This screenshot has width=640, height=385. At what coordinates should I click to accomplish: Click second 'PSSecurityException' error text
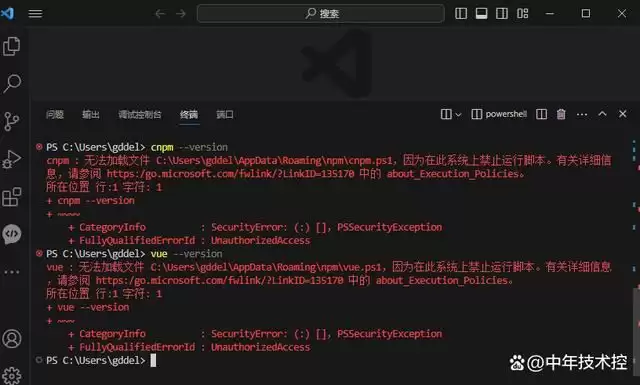pyautogui.click(x=389, y=334)
